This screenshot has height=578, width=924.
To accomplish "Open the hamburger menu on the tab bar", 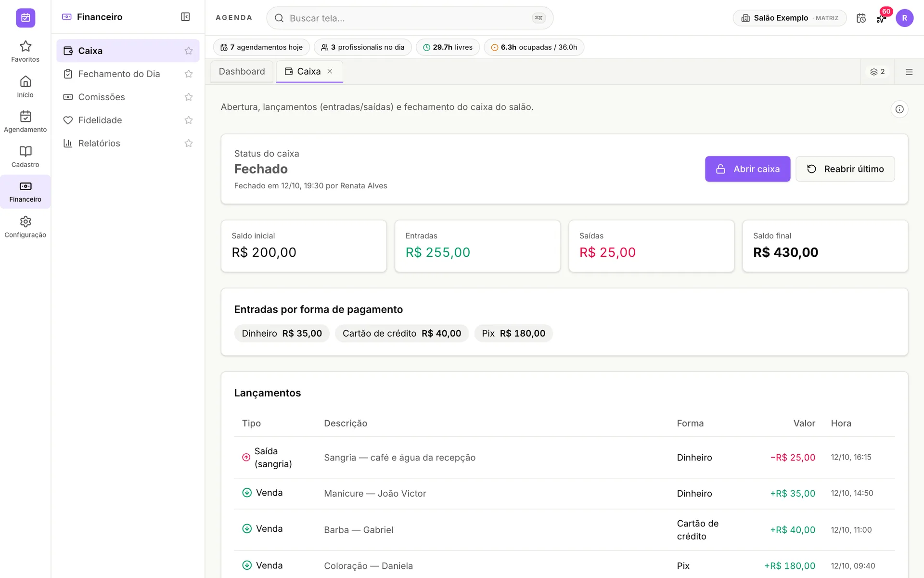I will pos(909,72).
